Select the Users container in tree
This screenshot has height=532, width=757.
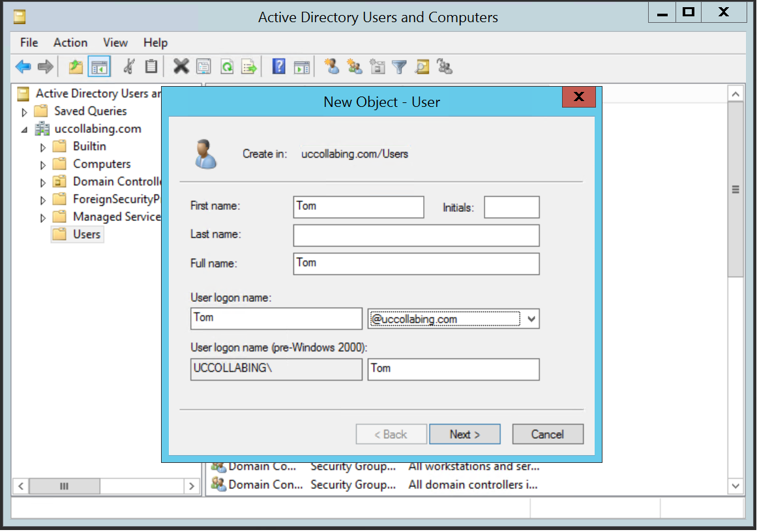click(87, 235)
